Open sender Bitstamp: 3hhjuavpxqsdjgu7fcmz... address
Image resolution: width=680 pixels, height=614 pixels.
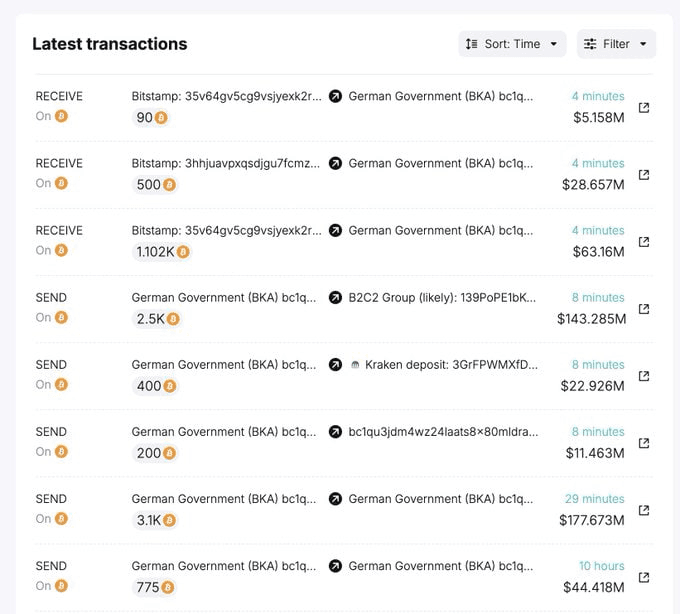(x=226, y=163)
